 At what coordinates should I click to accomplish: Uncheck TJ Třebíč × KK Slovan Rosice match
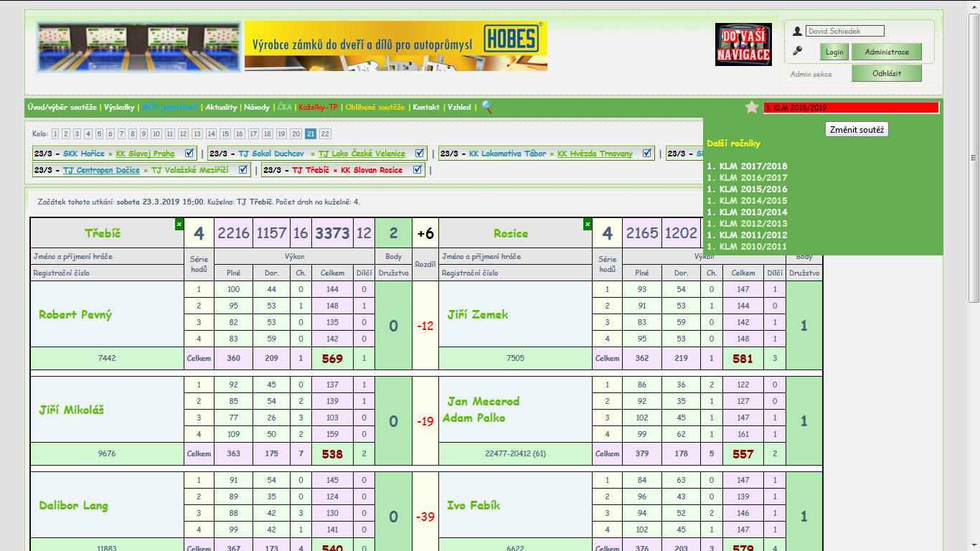click(418, 170)
